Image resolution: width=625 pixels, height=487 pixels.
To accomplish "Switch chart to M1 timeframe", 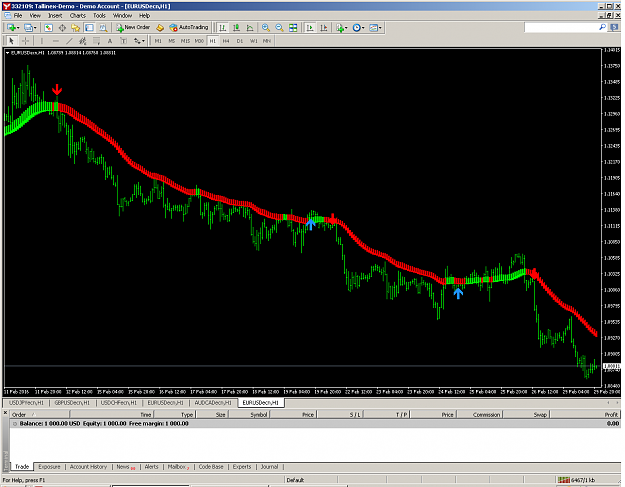I will point(158,41).
